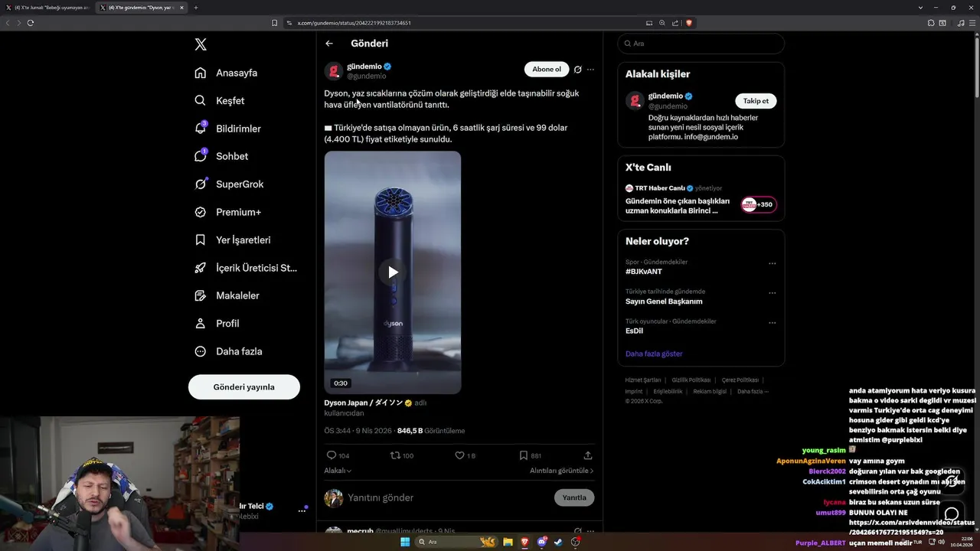Viewport: 980px width, 551px height.
Task: Open media control music note icon
Action: (x=961, y=23)
